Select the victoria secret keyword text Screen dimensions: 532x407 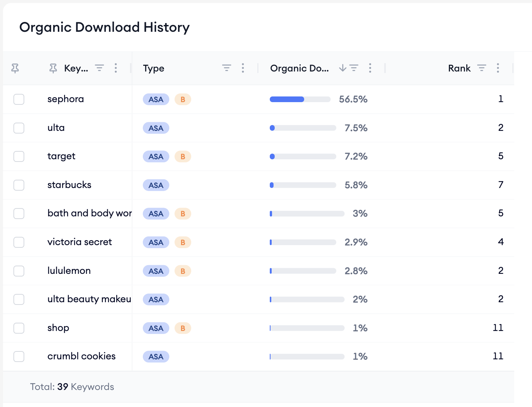click(80, 242)
